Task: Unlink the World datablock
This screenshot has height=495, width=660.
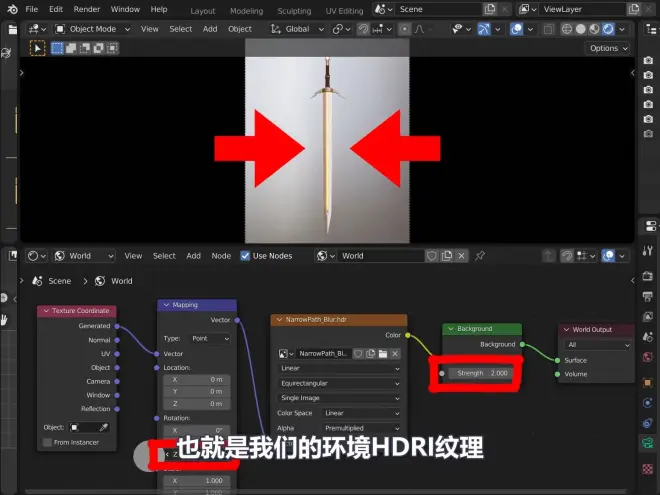Action: pos(462,256)
